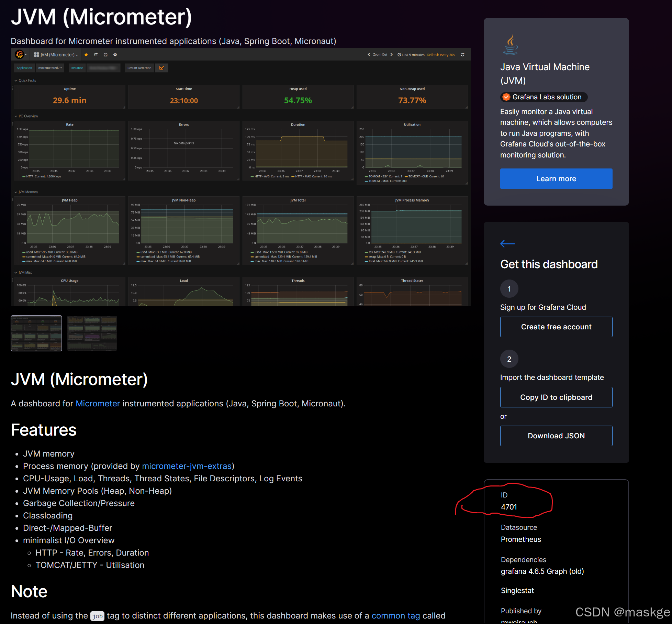
Task: Click the Download JSON button
Action: pos(556,436)
